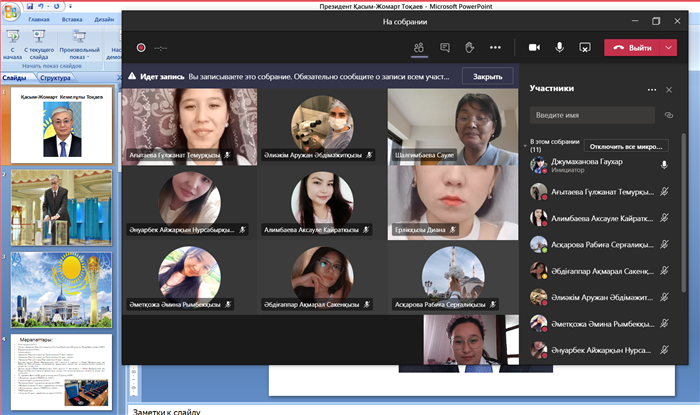
Task: Toggle microphone for Джуманова Гаухар in list
Action: (663, 165)
